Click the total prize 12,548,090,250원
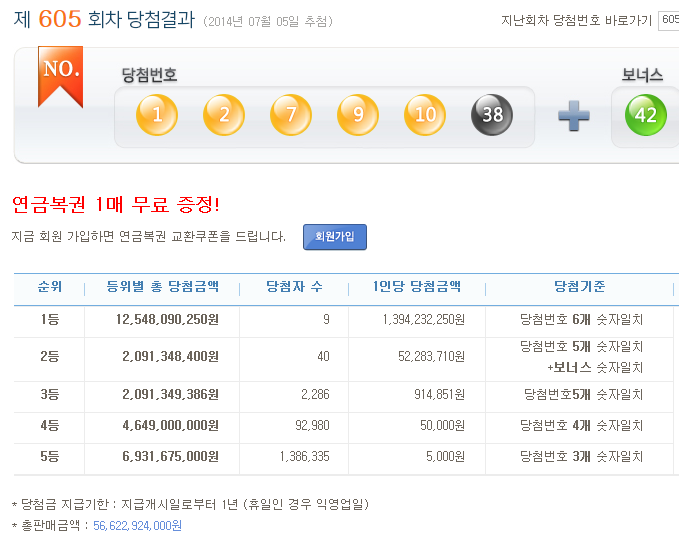This screenshot has height=541, width=679. pos(167,320)
